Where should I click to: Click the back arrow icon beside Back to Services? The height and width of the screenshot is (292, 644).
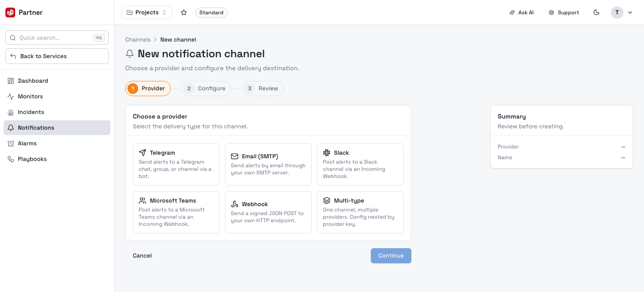[13, 56]
